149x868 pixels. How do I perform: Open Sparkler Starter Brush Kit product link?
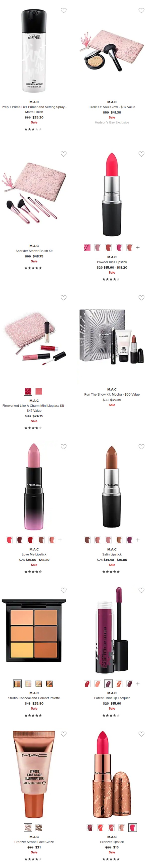point(34,251)
